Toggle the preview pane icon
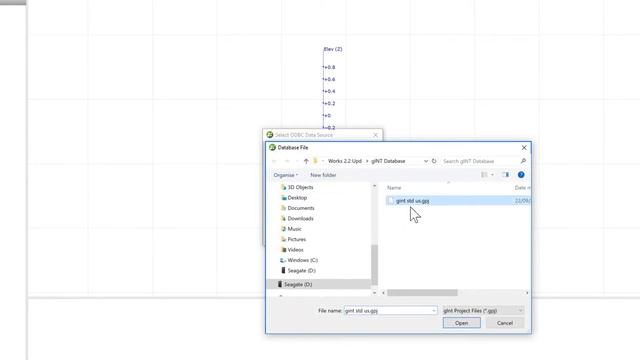This screenshot has width=640, height=360. [506, 175]
